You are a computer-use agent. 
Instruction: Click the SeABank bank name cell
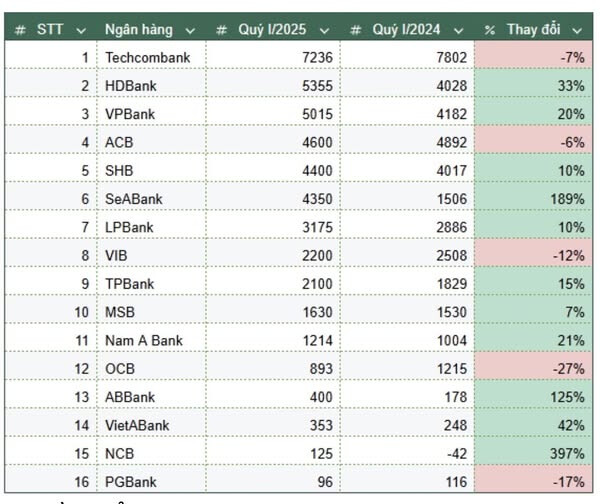pyautogui.click(x=133, y=199)
